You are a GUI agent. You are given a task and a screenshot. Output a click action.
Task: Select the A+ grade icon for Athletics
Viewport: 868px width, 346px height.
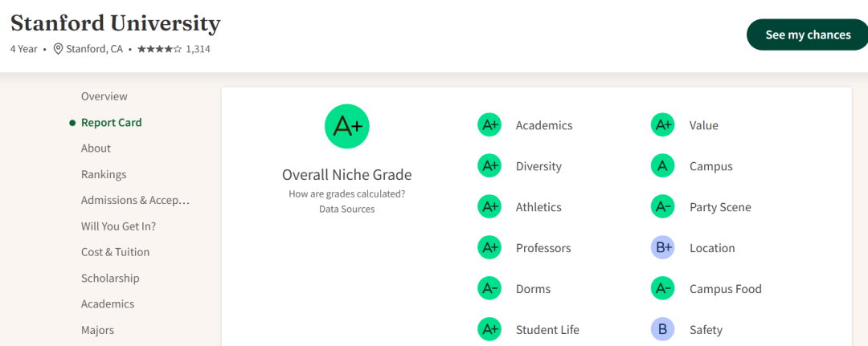coord(489,207)
